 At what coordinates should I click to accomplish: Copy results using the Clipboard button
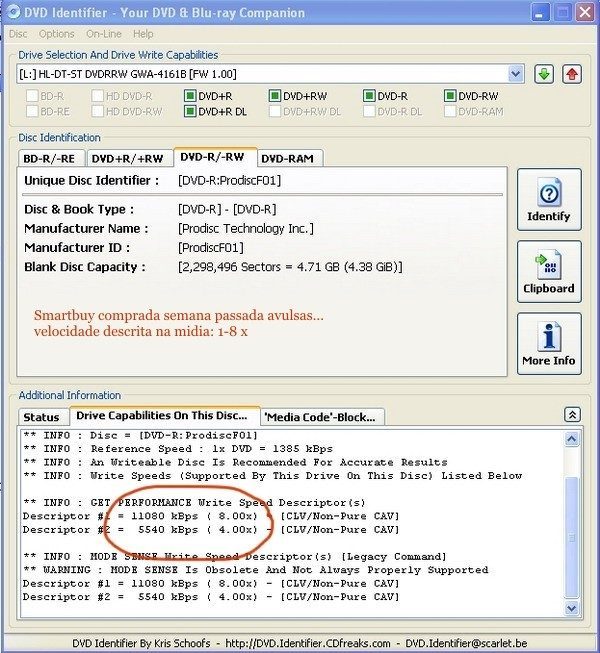click(x=549, y=272)
